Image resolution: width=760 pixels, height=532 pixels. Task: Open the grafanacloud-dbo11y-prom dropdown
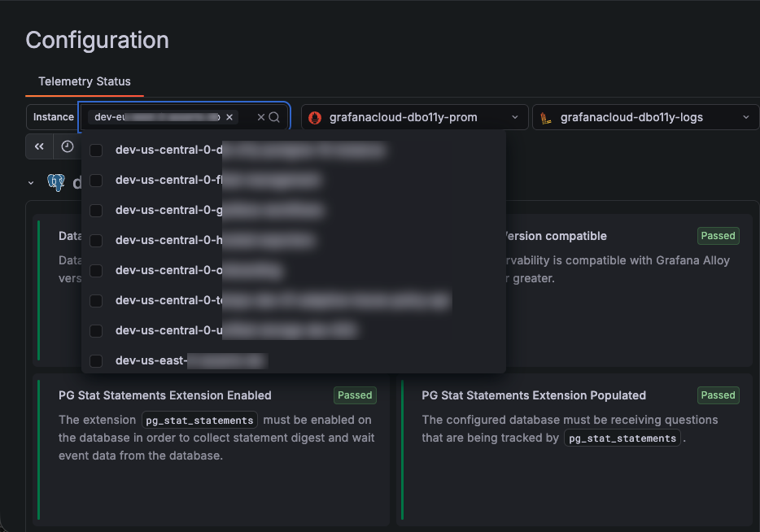click(514, 117)
